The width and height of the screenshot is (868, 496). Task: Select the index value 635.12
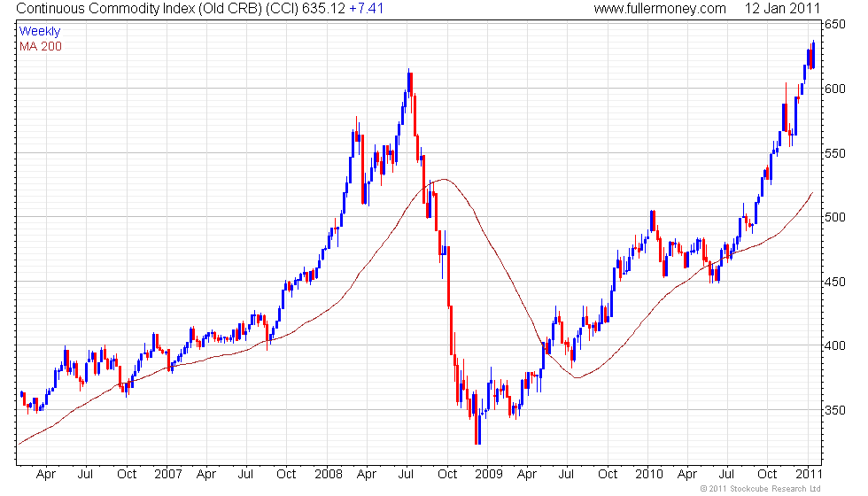323,9
